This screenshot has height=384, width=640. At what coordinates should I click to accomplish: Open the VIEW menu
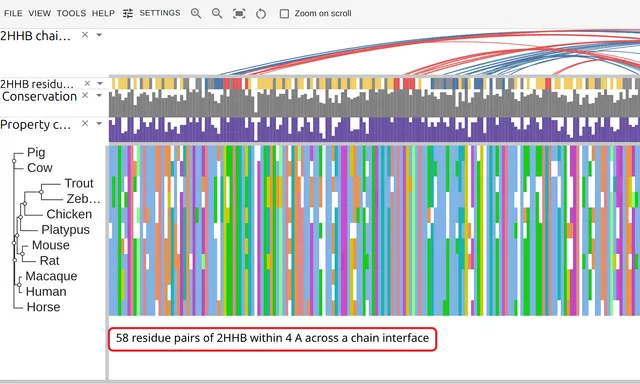click(x=40, y=13)
